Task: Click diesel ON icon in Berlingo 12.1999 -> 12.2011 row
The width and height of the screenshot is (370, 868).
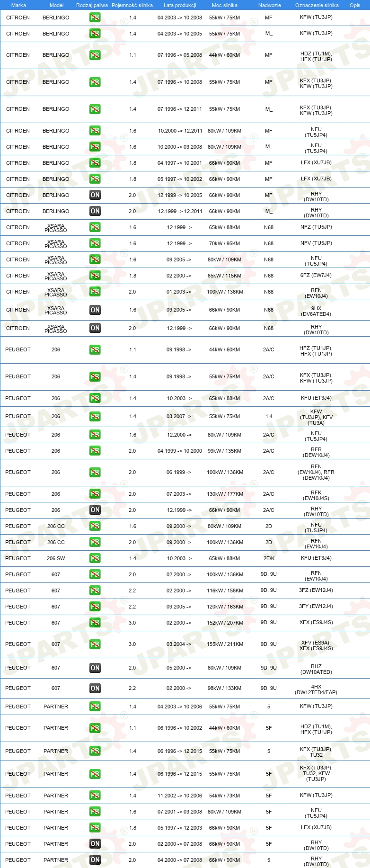Action: [x=95, y=211]
